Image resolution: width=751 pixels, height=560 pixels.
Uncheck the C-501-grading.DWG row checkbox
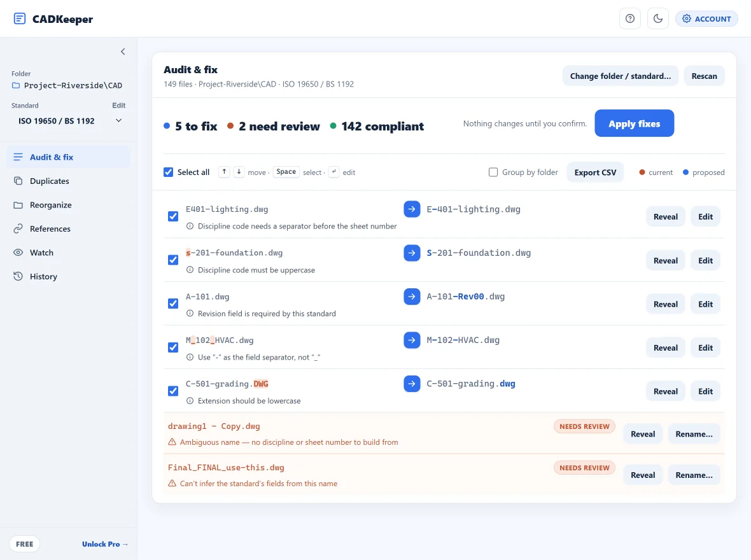pyautogui.click(x=173, y=391)
